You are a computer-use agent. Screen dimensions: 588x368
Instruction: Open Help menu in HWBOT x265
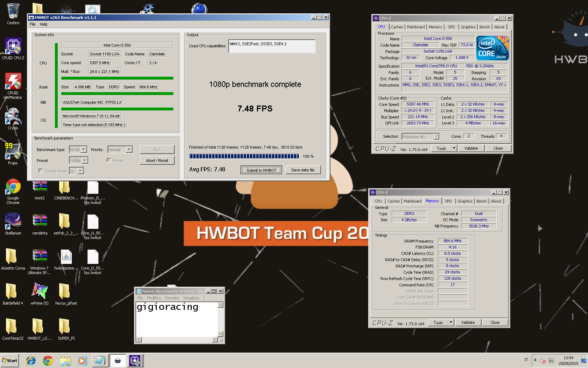click(x=43, y=24)
